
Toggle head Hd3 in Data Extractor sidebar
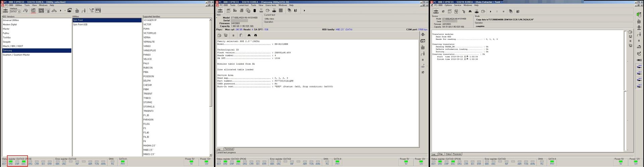click(x=639, y=86)
